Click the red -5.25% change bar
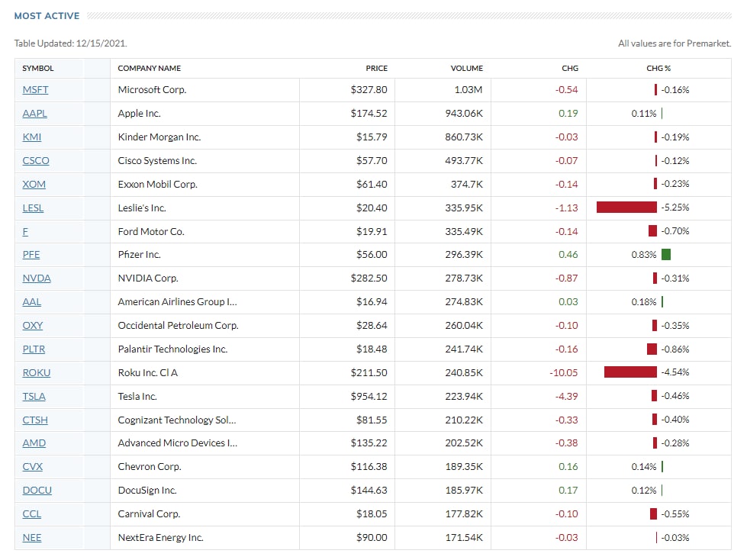 point(626,208)
